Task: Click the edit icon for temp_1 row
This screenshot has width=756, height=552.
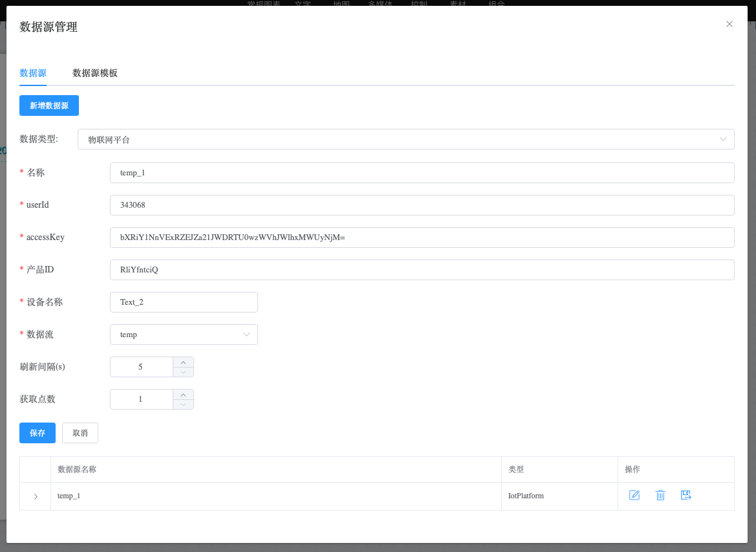Action: click(634, 495)
